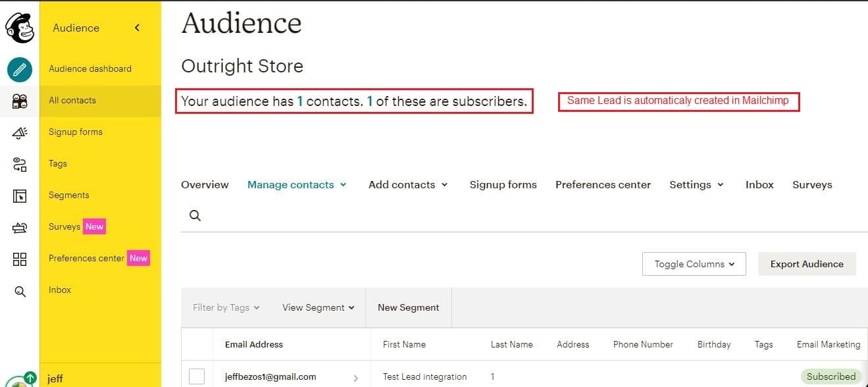Collapse the Audience sidebar with chevron

pyautogui.click(x=137, y=28)
